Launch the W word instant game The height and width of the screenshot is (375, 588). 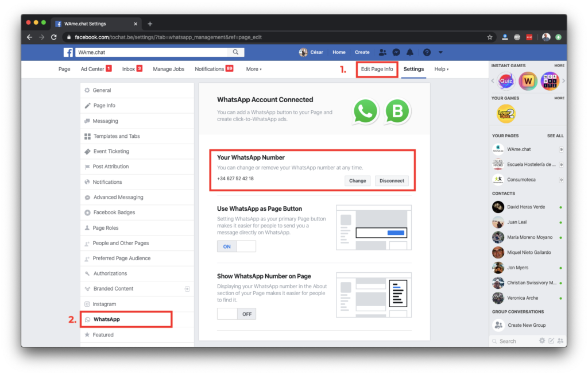528,81
